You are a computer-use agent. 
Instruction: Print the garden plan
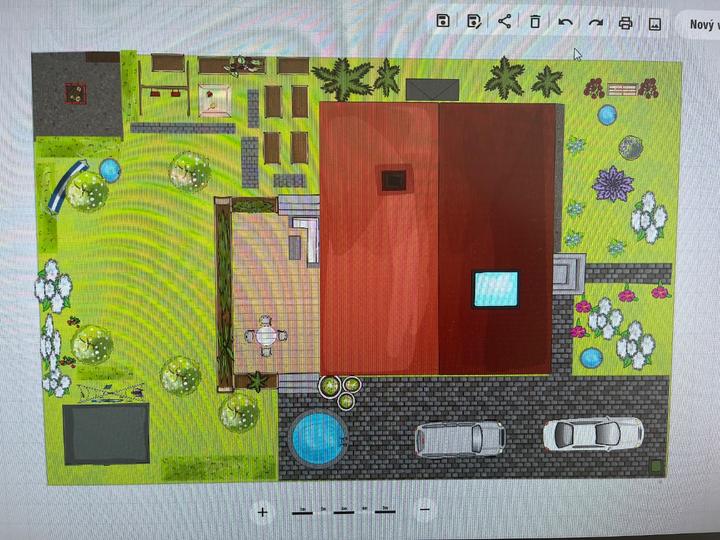click(x=626, y=22)
